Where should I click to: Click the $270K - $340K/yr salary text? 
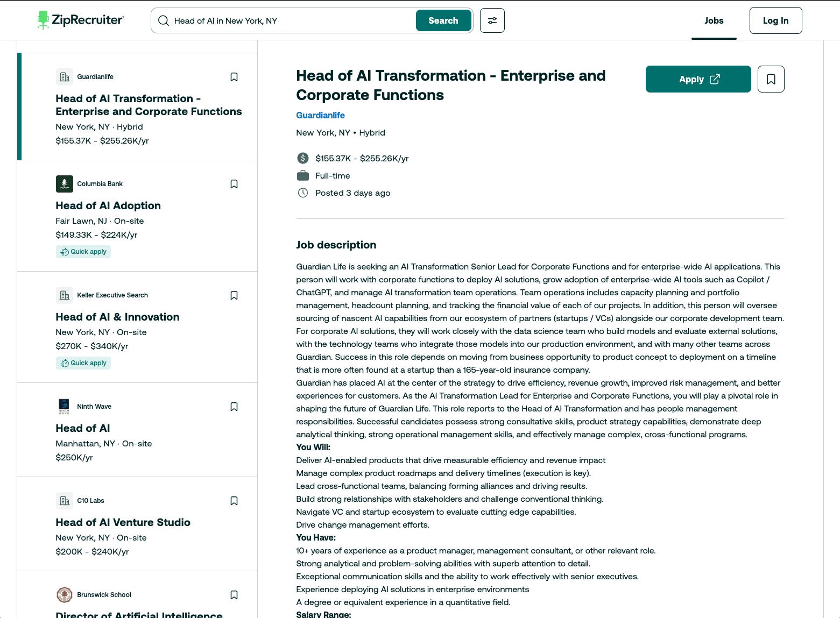pos(92,346)
